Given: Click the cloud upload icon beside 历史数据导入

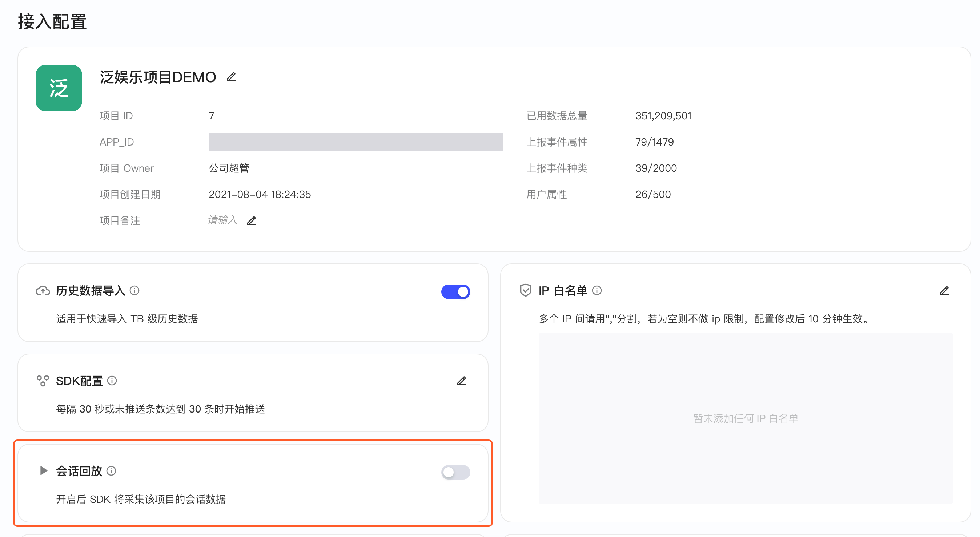Looking at the screenshot, I should click(x=43, y=291).
